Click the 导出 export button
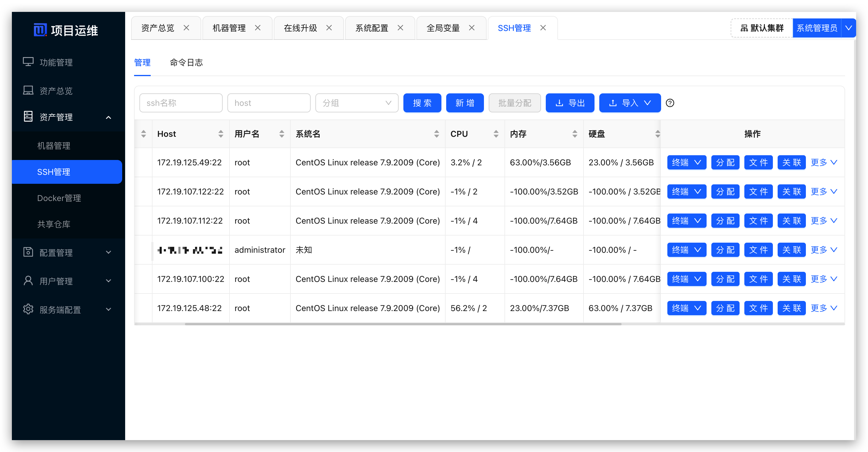 (x=570, y=103)
